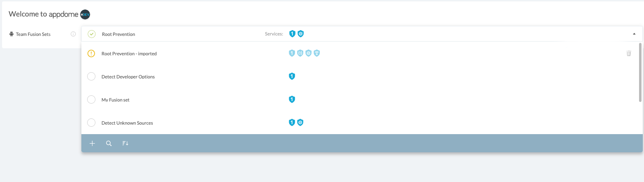Click gear shield icon in Detect Unknown Sources row
Viewport: 644px width, 182px height.
click(x=300, y=123)
